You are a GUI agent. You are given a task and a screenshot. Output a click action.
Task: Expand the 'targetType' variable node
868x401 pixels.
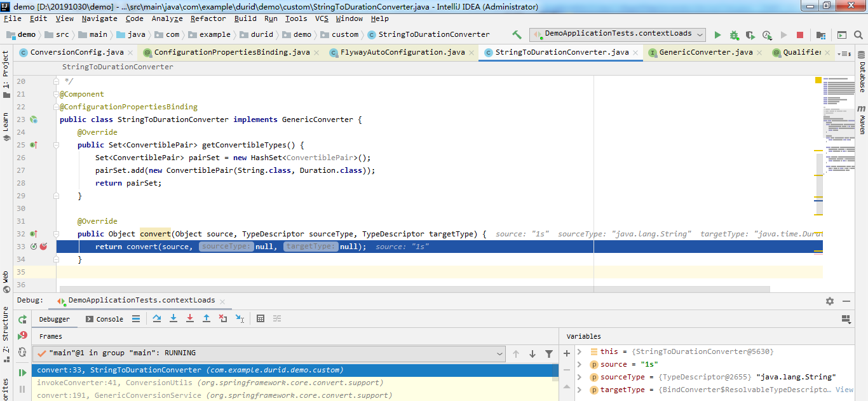(x=580, y=390)
